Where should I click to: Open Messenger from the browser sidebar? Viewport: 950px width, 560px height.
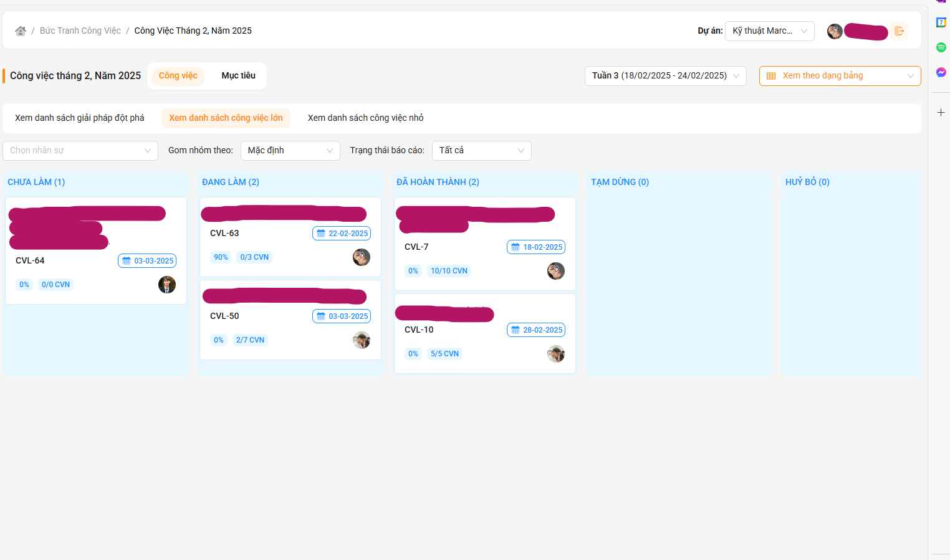click(941, 72)
